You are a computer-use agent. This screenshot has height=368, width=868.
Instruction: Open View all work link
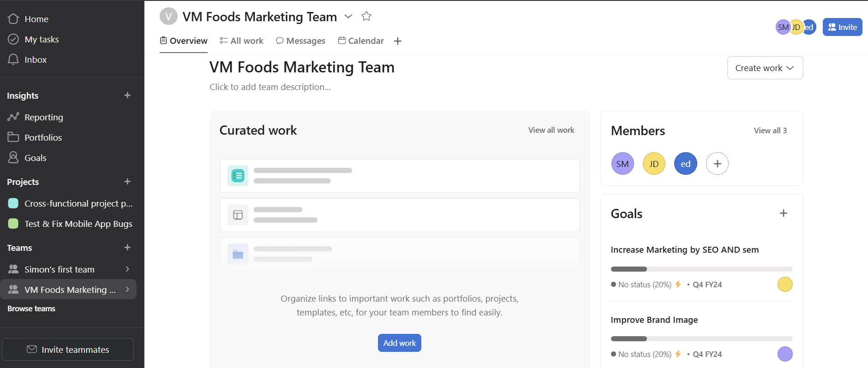point(551,130)
